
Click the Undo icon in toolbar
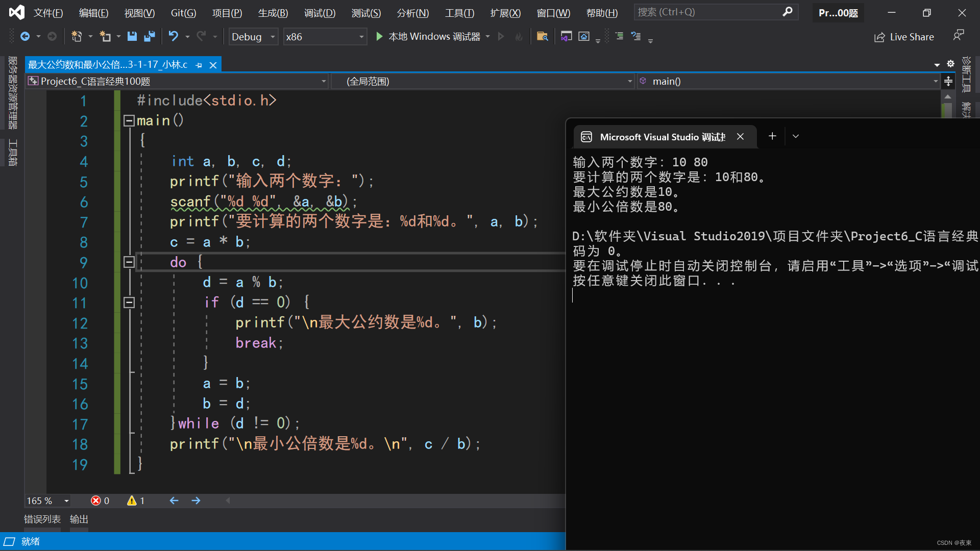point(174,36)
